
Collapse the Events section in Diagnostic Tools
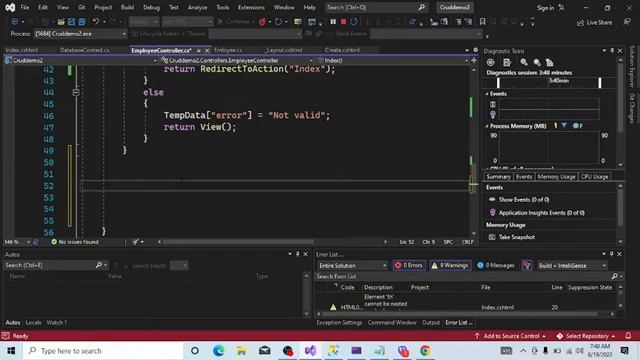487,94
